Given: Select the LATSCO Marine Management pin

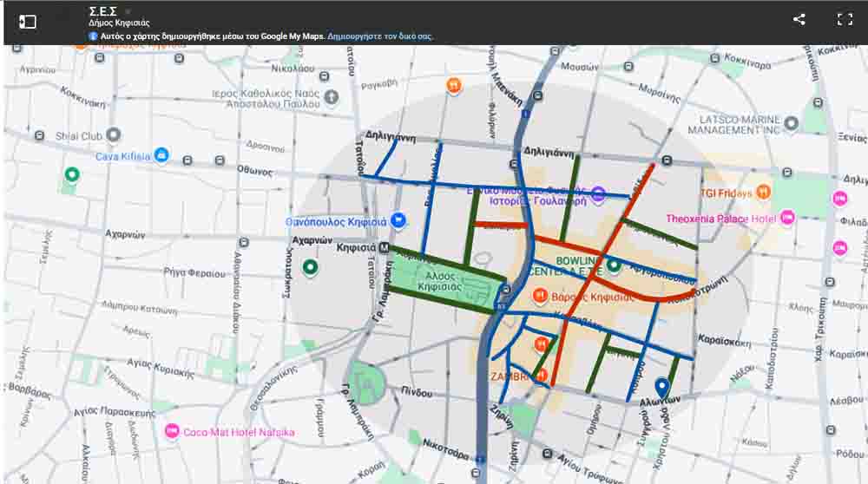Looking at the screenshot, I should coord(790,124).
